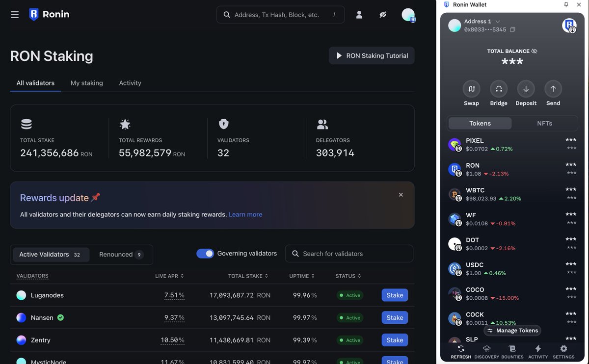Viewport: 589px width, 364px height.
Task: Open the USDC token row
Action: [512, 269]
